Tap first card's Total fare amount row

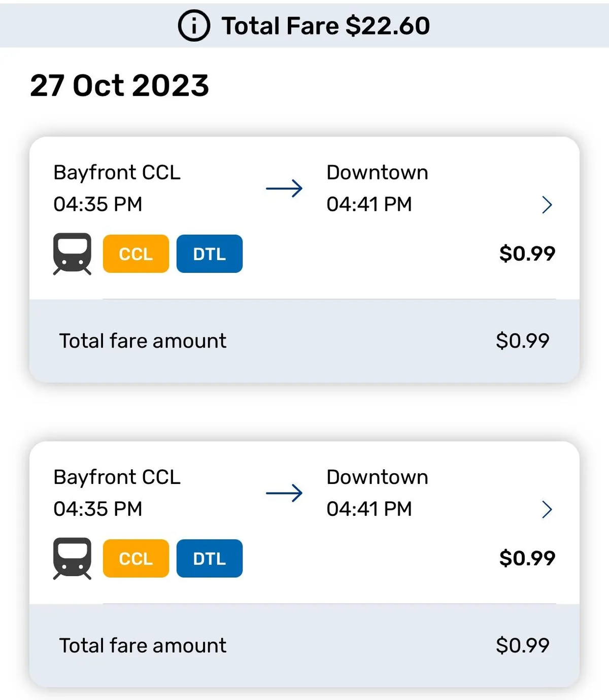(303, 341)
